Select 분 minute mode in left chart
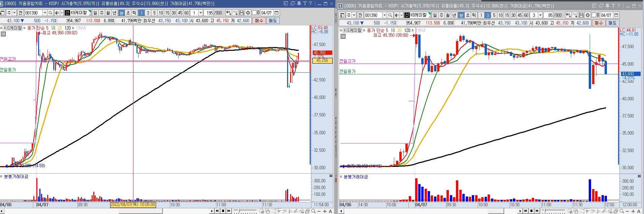Viewport: 644px width, 214px height. point(122,13)
